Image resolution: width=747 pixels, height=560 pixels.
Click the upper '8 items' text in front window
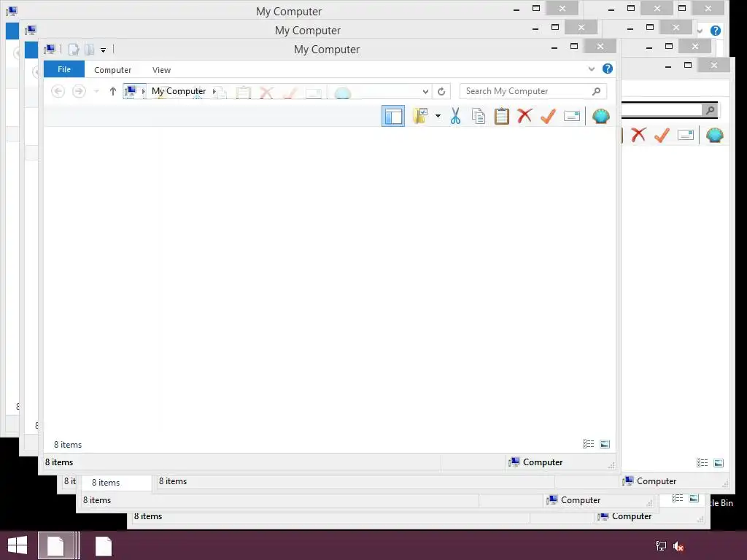tap(68, 444)
